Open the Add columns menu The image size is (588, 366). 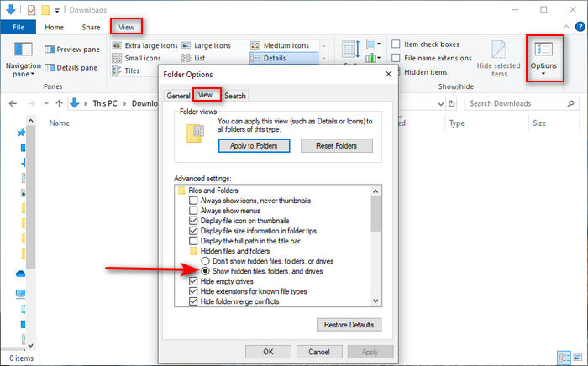[374, 58]
